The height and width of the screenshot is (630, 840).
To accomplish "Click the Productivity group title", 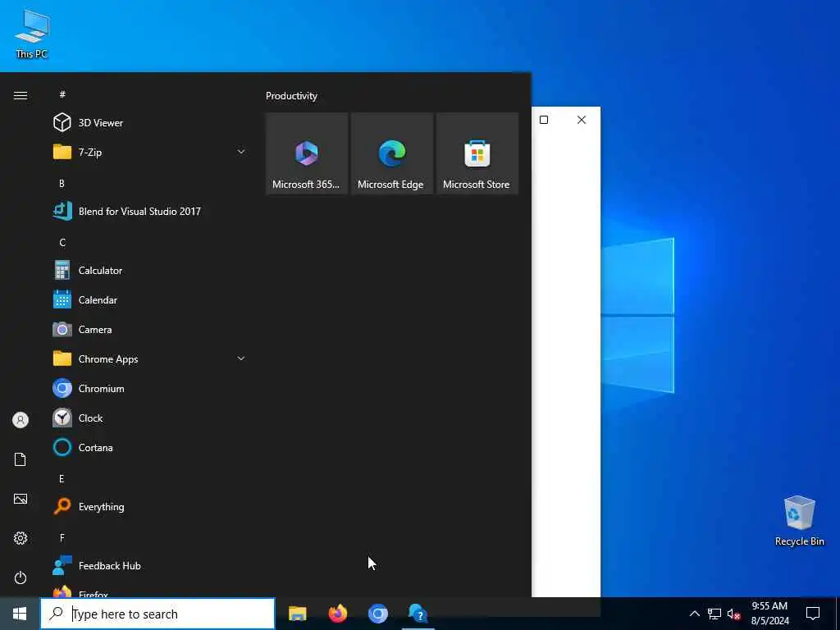I will pyautogui.click(x=291, y=96).
